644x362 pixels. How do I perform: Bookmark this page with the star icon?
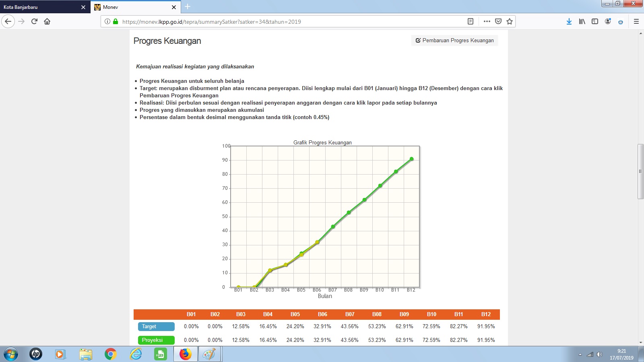click(510, 21)
